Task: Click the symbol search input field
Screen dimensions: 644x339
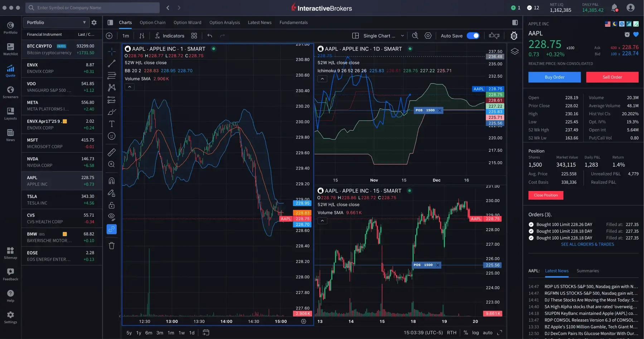Action: 92,8
